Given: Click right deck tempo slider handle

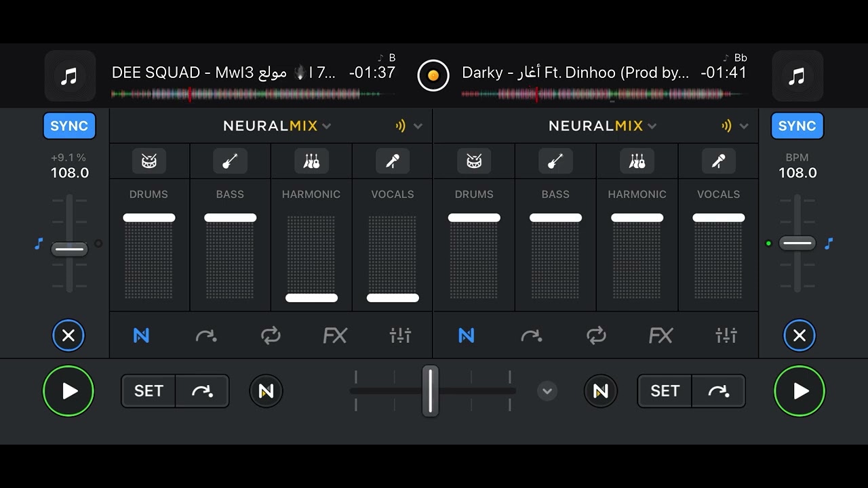Looking at the screenshot, I should point(797,243).
